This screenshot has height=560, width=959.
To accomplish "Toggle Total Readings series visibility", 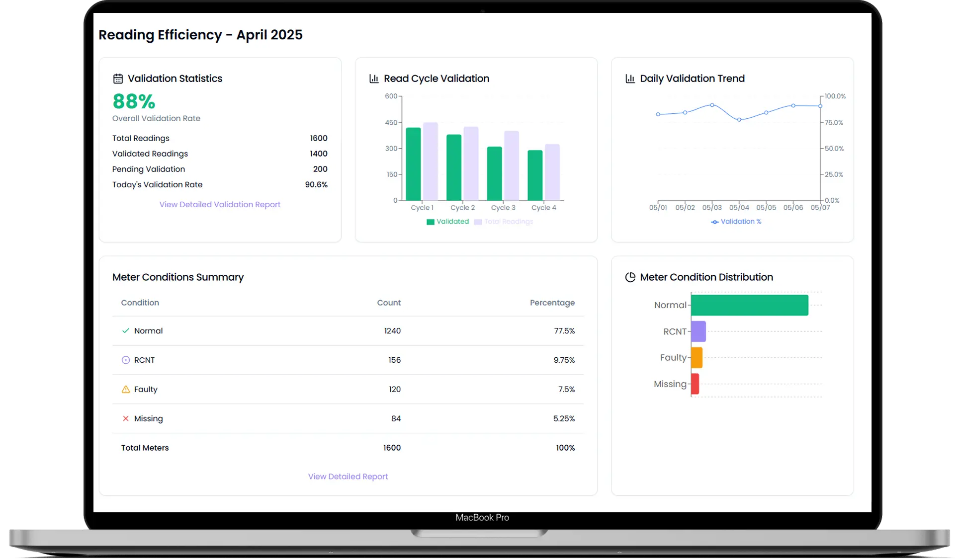I will 504,222.
